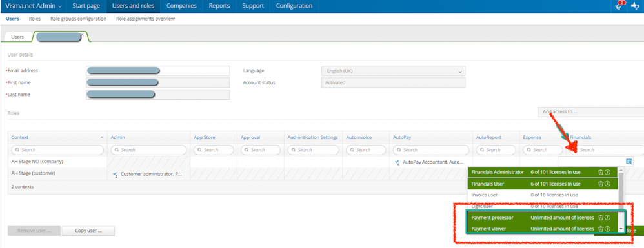Toggle the Payment processor role selection
Image resolution: width=644 pixels, height=248 pixels.
tap(543, 218)
